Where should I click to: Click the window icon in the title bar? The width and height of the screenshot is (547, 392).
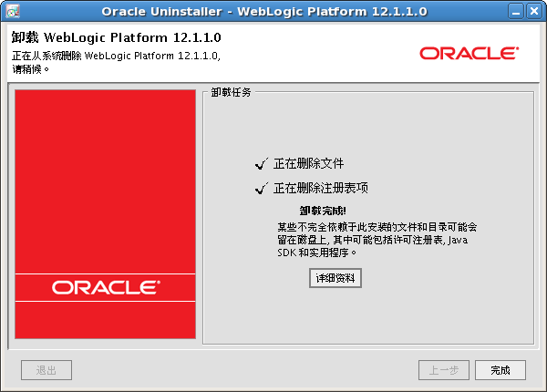click(13, 11)
